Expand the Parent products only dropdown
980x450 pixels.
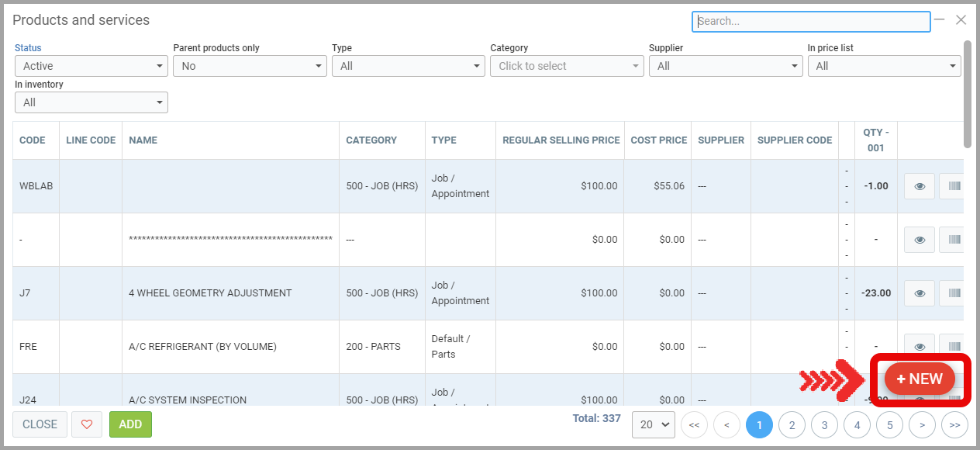250,66
